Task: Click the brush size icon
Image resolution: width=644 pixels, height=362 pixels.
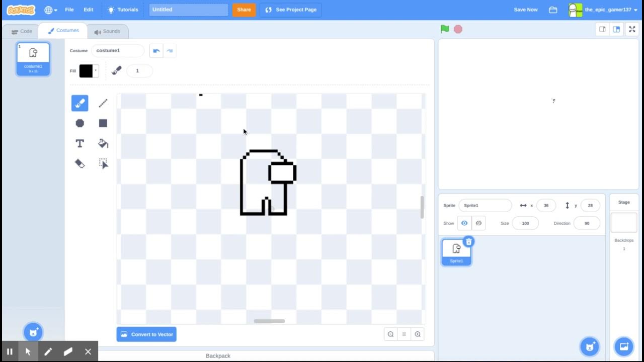Action: tap(117, 71)
